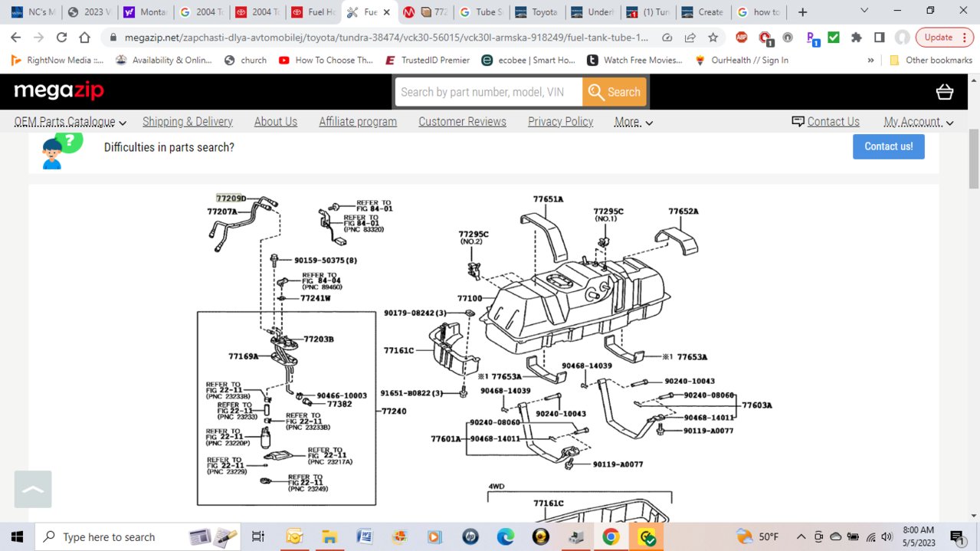
Task: Open the Other bookmarks folder
Action: 930,60
